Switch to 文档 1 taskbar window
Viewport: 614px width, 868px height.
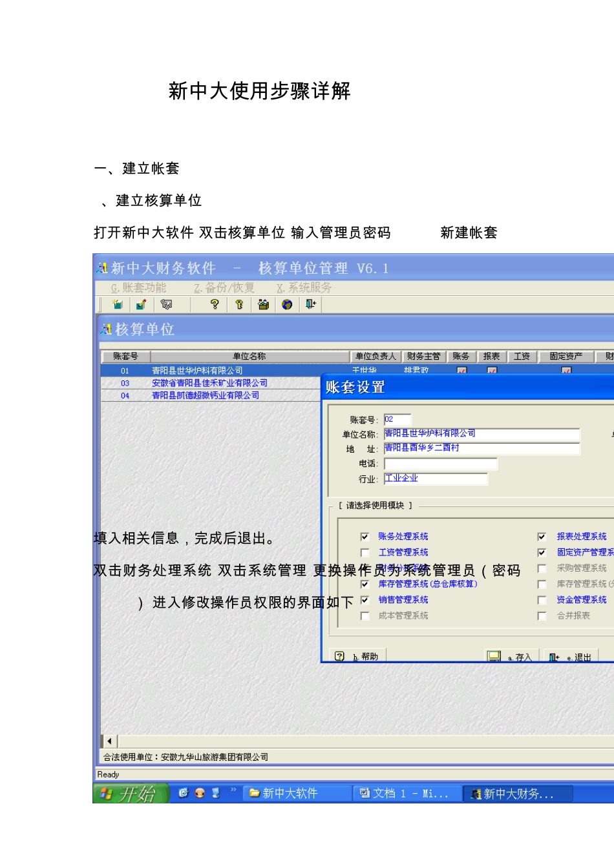pyautogui.click(x=407, y=793)
